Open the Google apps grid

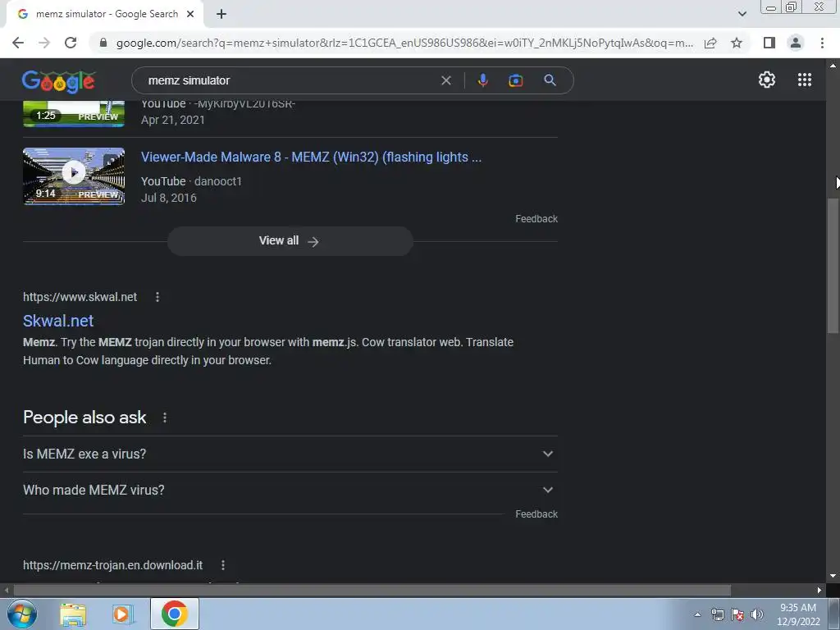tap(805, 80)
